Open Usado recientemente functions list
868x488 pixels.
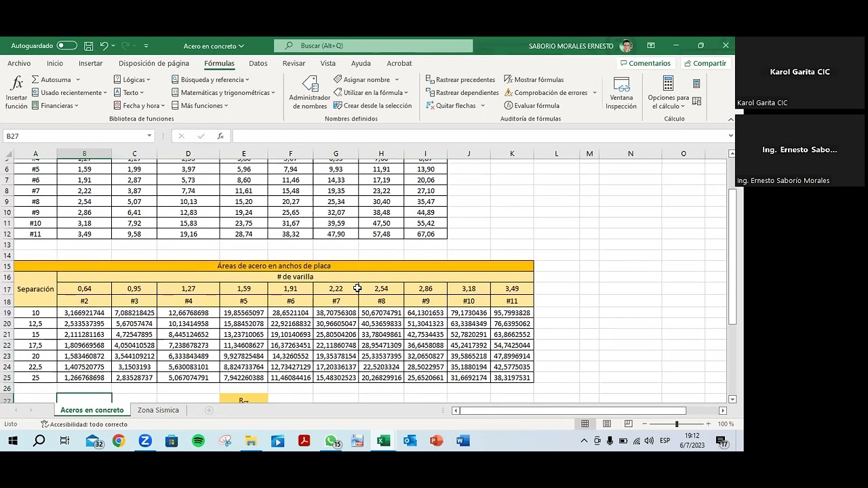69,93
